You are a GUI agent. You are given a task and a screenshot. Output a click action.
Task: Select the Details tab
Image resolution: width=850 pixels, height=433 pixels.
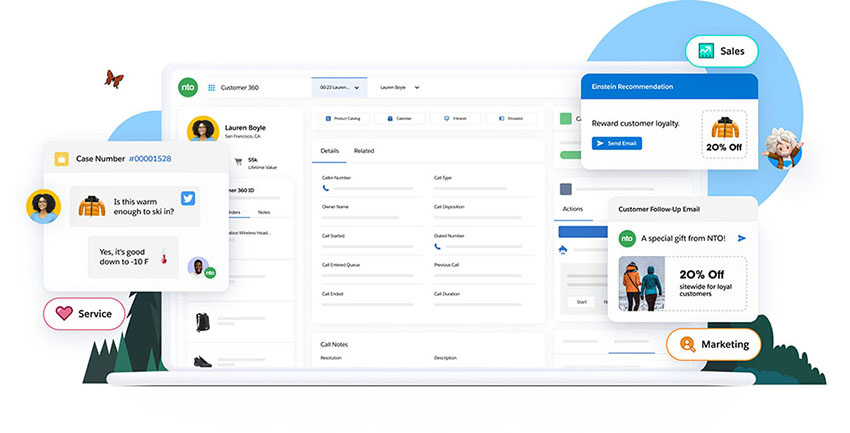329,151
